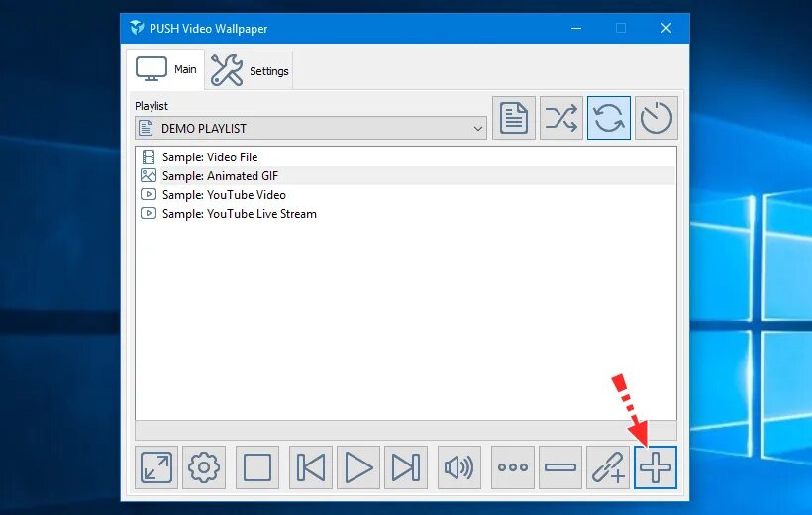The image size is (812, 515).
Task: Select Sample: YouTube Live Stream entry
Action: point(405,214)
